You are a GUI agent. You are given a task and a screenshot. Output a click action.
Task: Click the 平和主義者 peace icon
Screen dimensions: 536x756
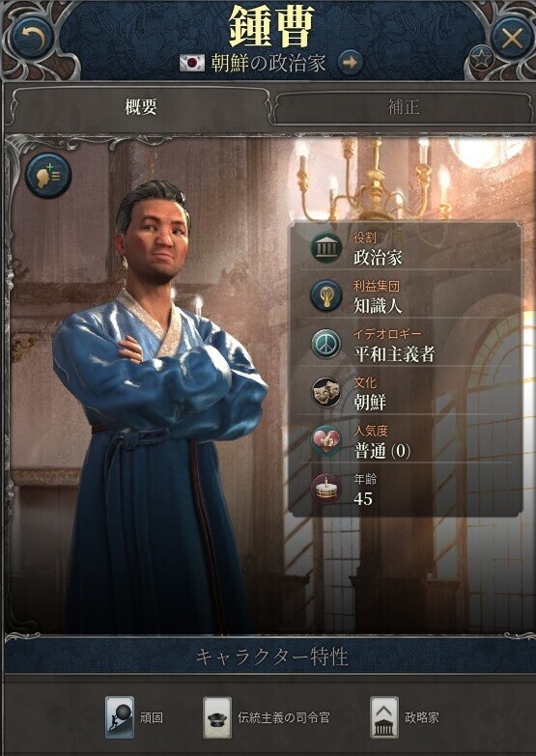[326, 345]
